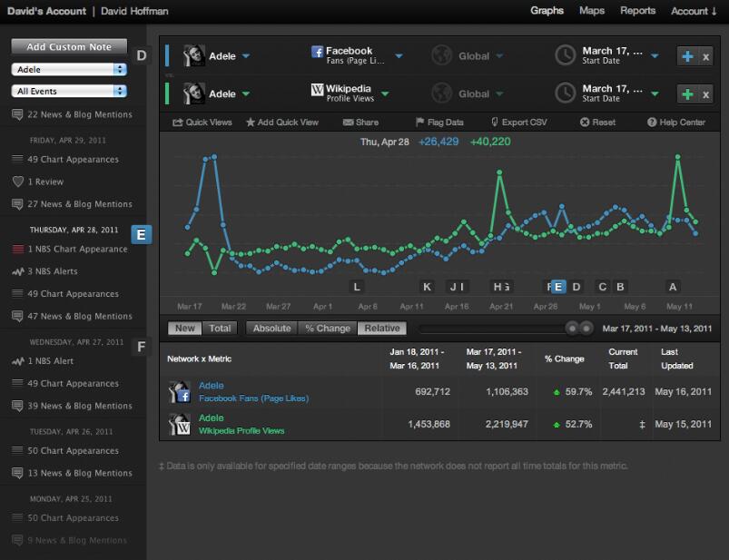
Task: Click the left date range slider handle
Action: pos(572,329)
